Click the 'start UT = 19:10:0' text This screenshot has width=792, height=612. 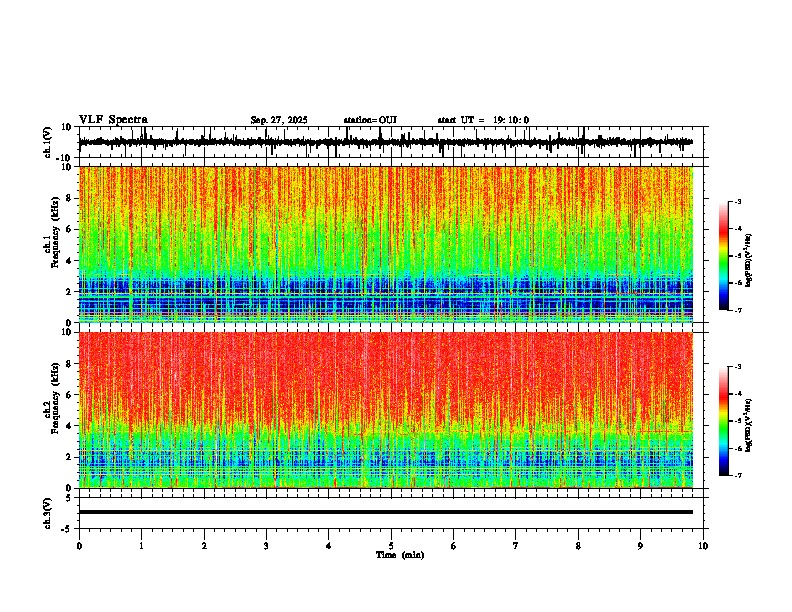483,120
